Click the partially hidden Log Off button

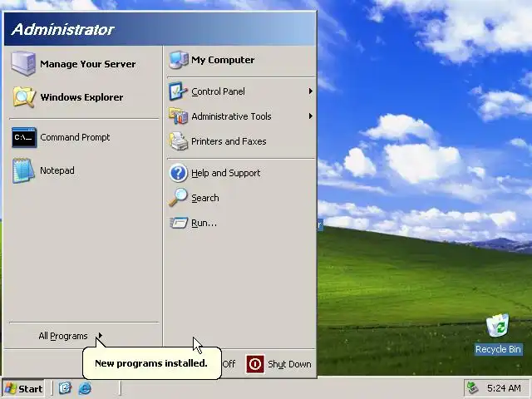click(x=229, y=364)
